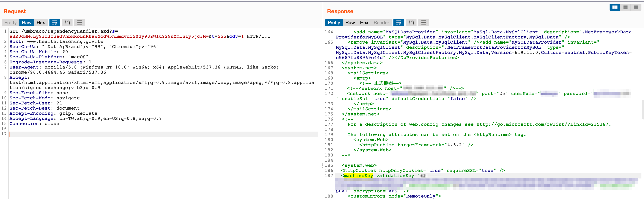Click the customErrors mode="RemoteOnly" line
Screen dimensions: 644x199
pos(394,196)
